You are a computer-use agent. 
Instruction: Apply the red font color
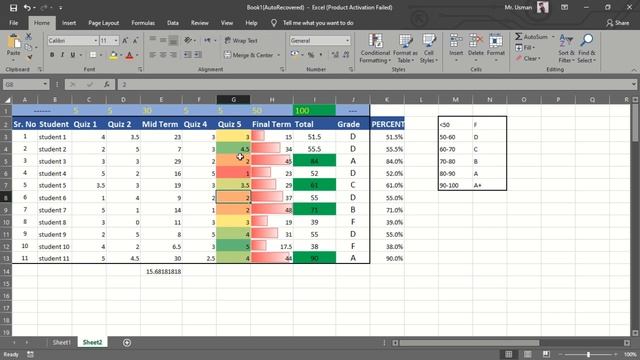pyautogui.click(x=129, y=55)
